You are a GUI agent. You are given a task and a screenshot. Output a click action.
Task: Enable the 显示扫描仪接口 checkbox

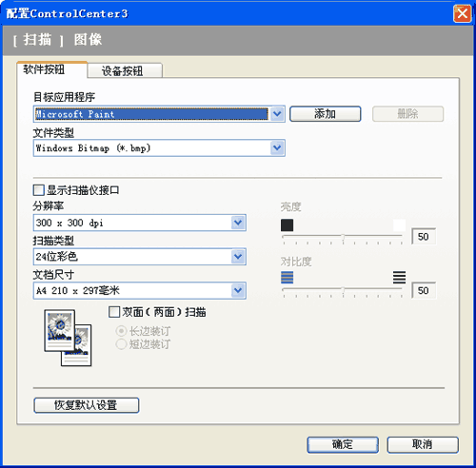coord(38,190)
